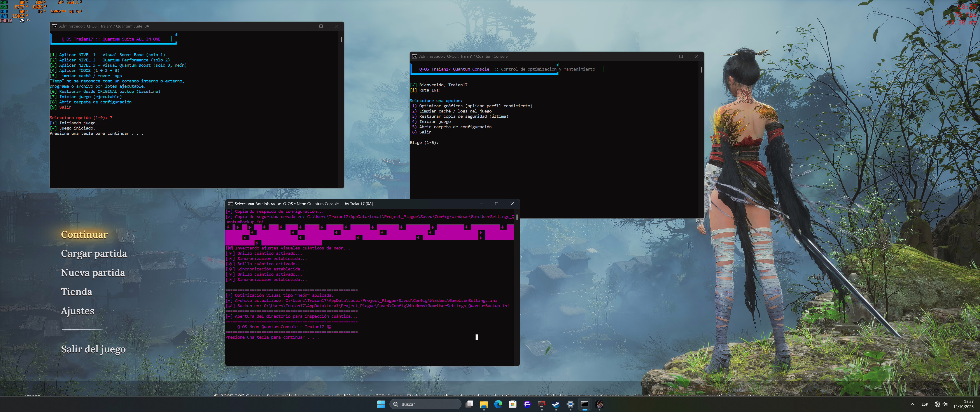Image resolution: width=980 pixels, height=412 pixels.
Task: Select Cargar partida menu entry
Action: pos(94,253)
